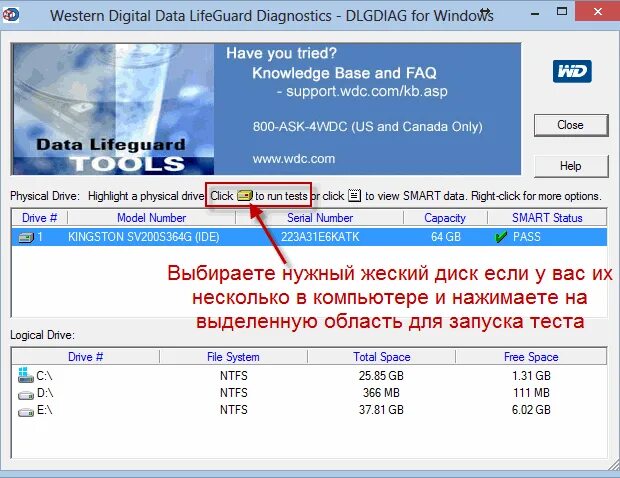Sort physical drives by Serial Number header
This screenshot has width=620, height=478.
[x=319, y=218]
